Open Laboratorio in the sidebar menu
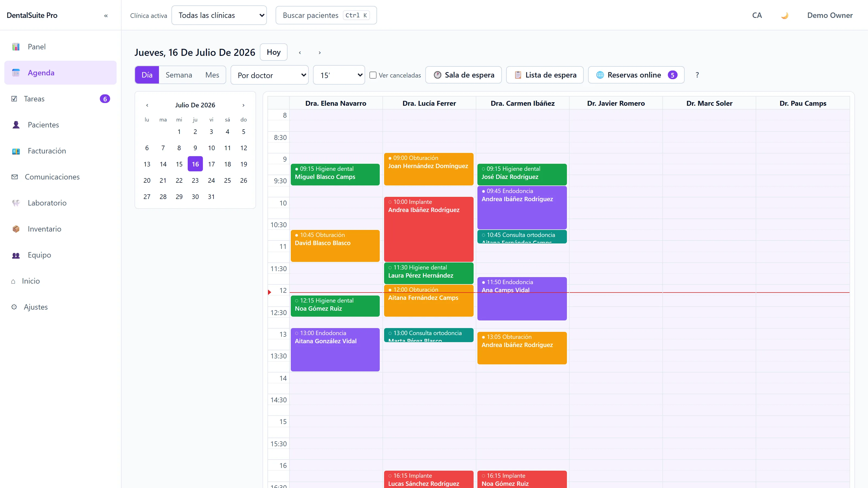 [60, 203]
